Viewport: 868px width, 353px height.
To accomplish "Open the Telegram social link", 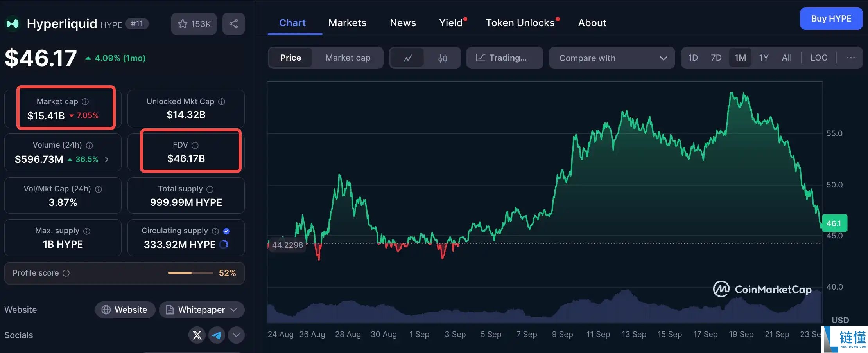I will pos(217,335).
